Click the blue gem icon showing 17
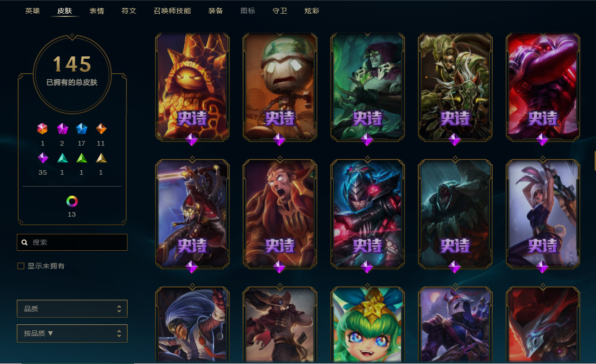Screen dimensions: 596x364 82,129
